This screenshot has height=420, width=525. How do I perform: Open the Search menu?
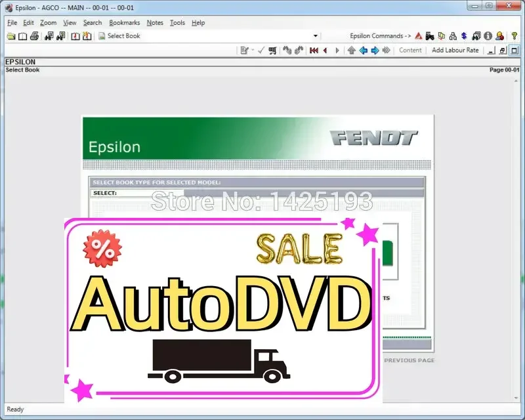[x=93, y=23]
